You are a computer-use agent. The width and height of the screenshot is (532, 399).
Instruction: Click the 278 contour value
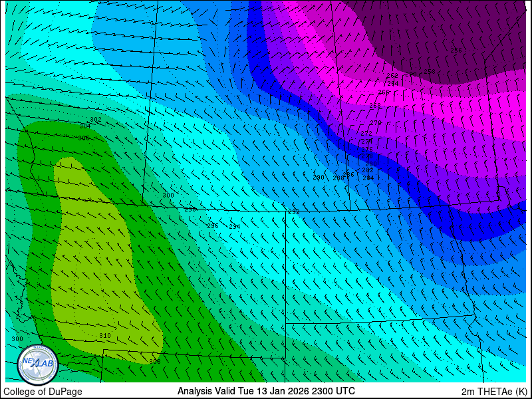click(367, 156)
